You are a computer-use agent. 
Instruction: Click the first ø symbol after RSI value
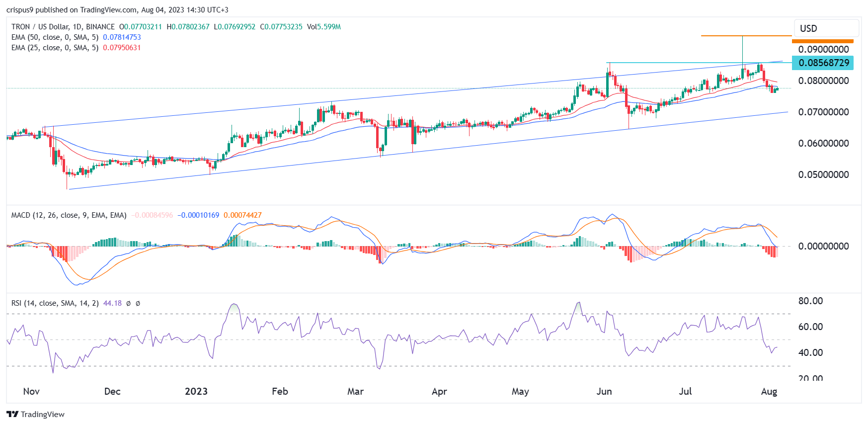tap(129, 303)
